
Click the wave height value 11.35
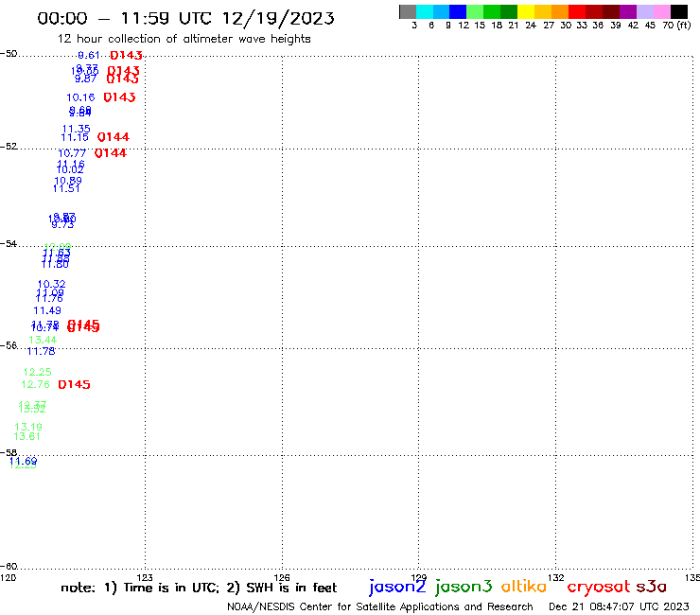point(77,129)
